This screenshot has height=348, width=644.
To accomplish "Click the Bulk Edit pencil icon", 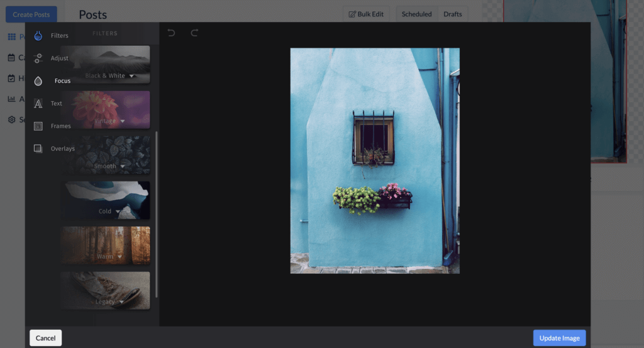I will (x=352, y=14).
